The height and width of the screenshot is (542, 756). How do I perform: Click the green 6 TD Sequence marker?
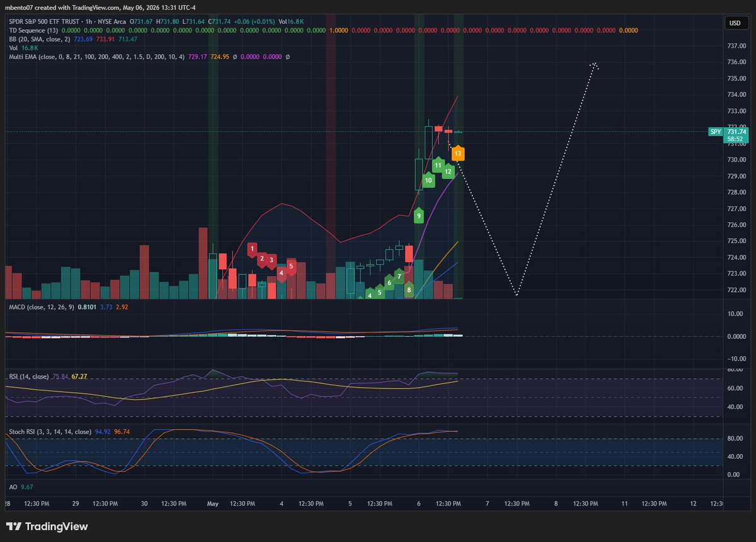coord(389,283)
